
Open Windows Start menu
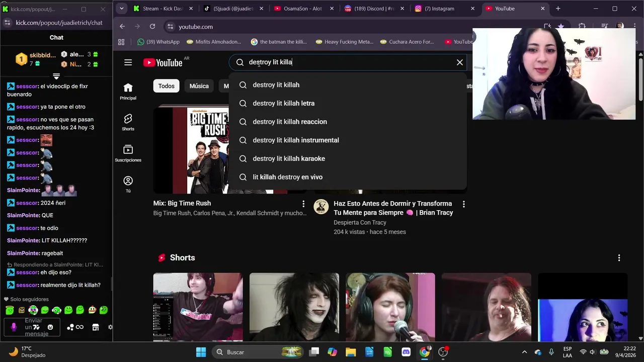pos(201,352)
